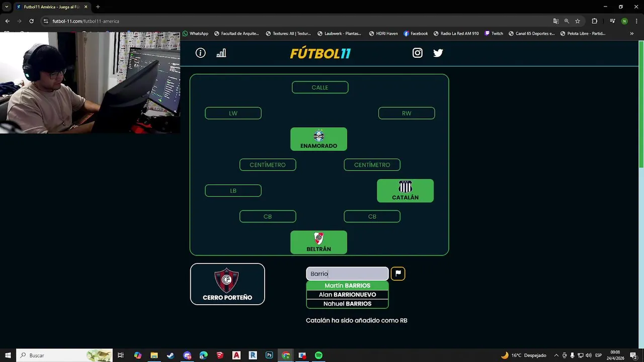Open the Laubwerk - Plantas bookmark
Screen dimensions: 644x362
click(340, 34)
